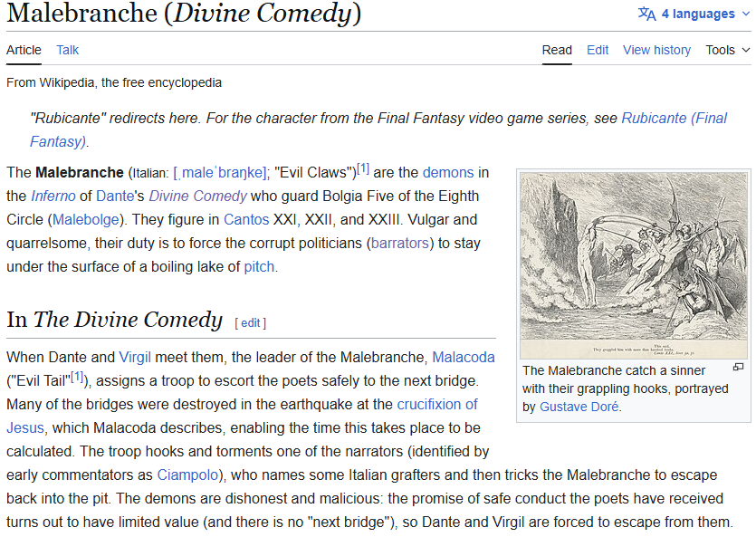Open citation [1] after "Evil Claws"
This screenshot has height=537, width=756.
[363, 168]
